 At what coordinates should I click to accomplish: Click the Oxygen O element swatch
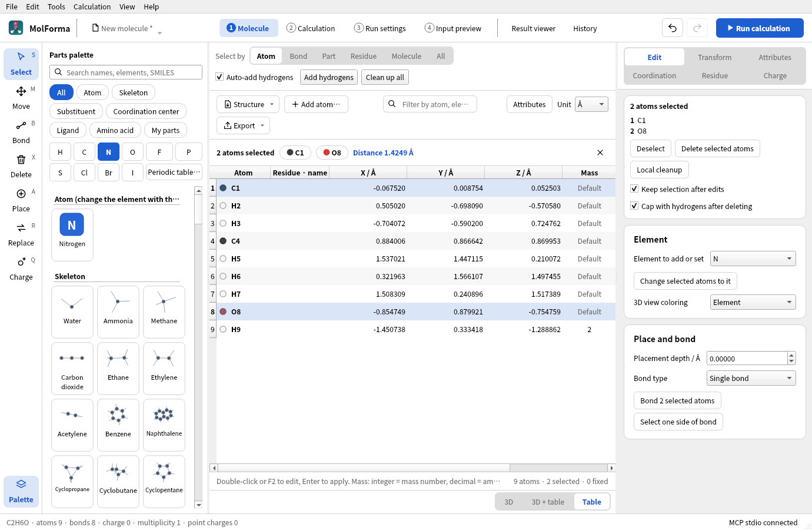point(132,152)
